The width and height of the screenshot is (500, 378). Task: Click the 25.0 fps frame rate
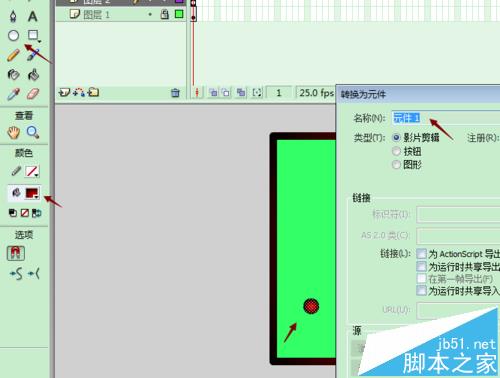(x=316, y=93)
